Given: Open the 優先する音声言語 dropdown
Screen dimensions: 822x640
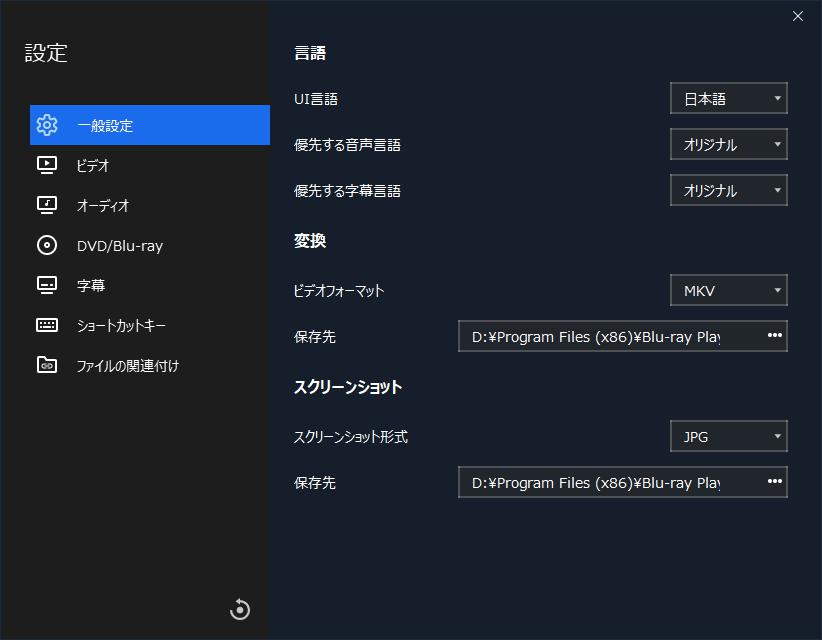Looking at the screenshot, I should pyautogui.click(x=728, y=144).
